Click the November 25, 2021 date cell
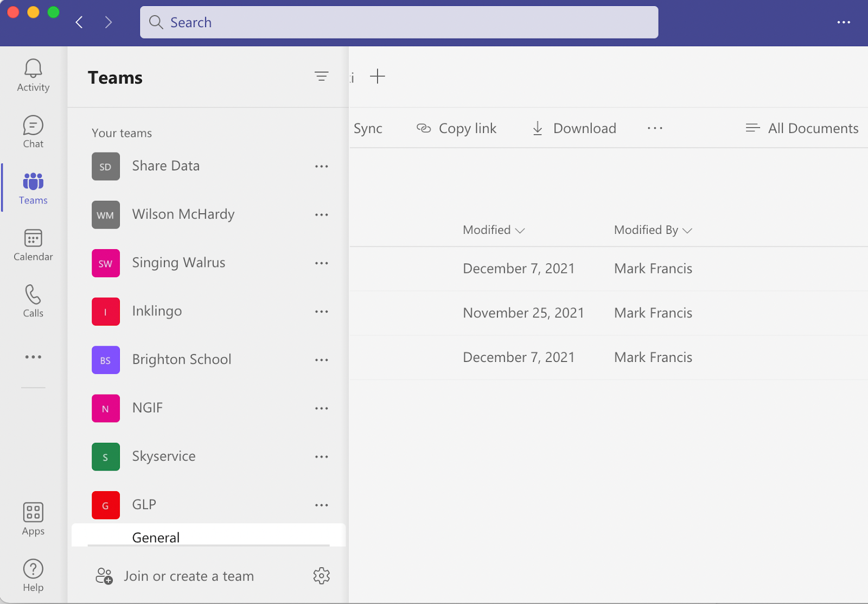Viewport: 868px width, 604px height. [x=524, y=313]
